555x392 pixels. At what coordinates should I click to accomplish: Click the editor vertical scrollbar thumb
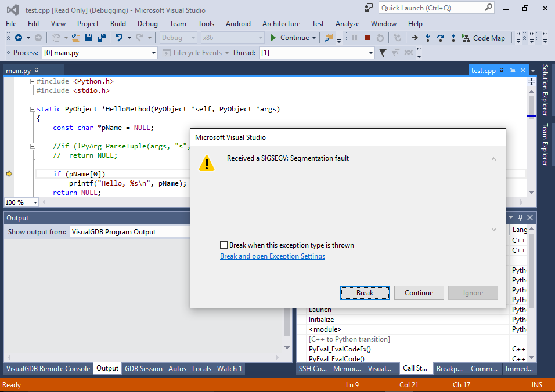[531, 106]
